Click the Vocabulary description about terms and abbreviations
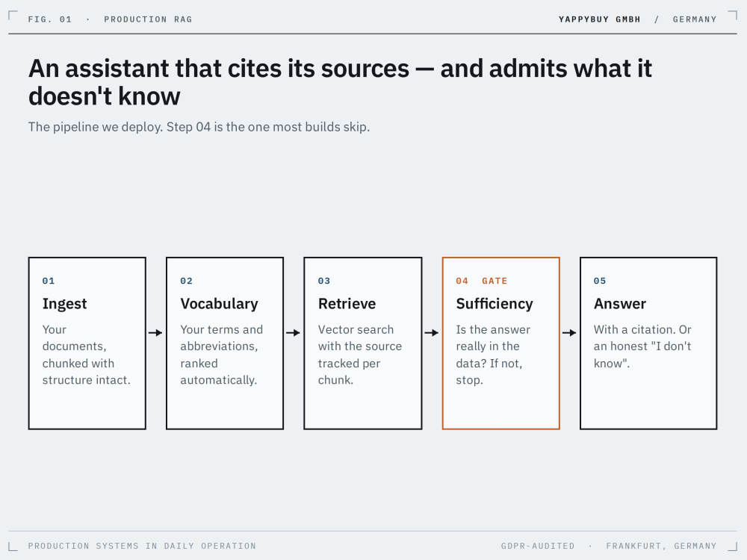Viewport: 747px width, 560px height. [x=222, y=355]
